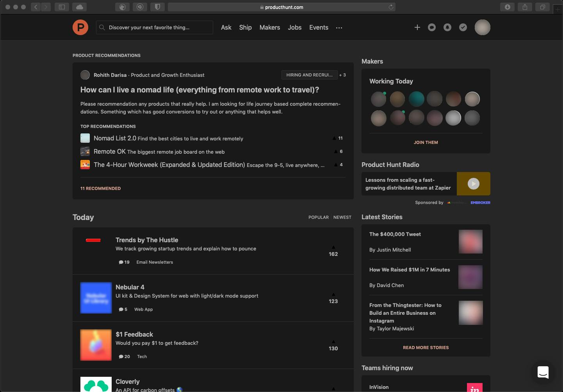Click the 11 Recommended link

[x=101, y=188]
